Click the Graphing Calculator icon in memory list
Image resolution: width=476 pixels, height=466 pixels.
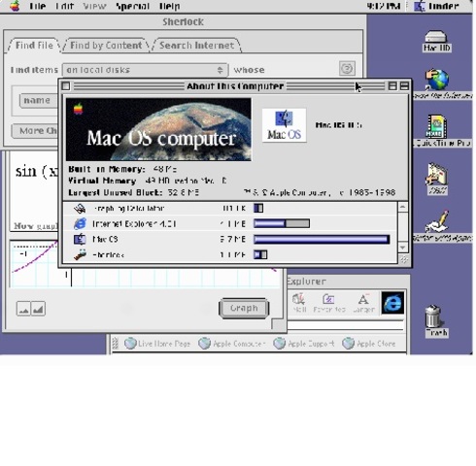pos(80,209)
